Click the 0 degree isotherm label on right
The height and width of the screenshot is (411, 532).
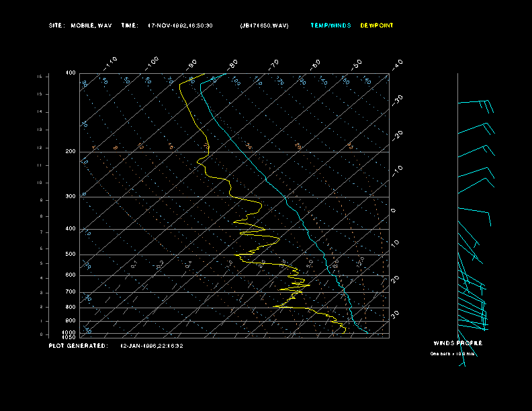click(x=394, y=210)
